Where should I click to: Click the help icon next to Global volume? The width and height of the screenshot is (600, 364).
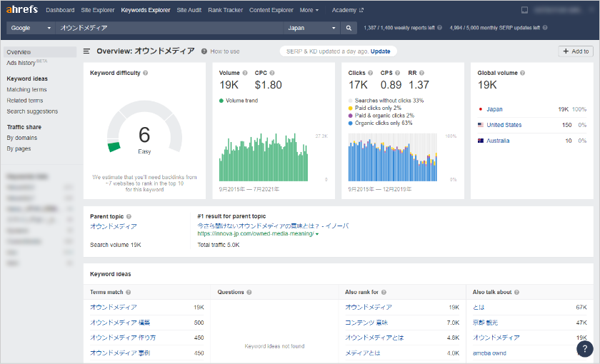(x=523, y=73)
